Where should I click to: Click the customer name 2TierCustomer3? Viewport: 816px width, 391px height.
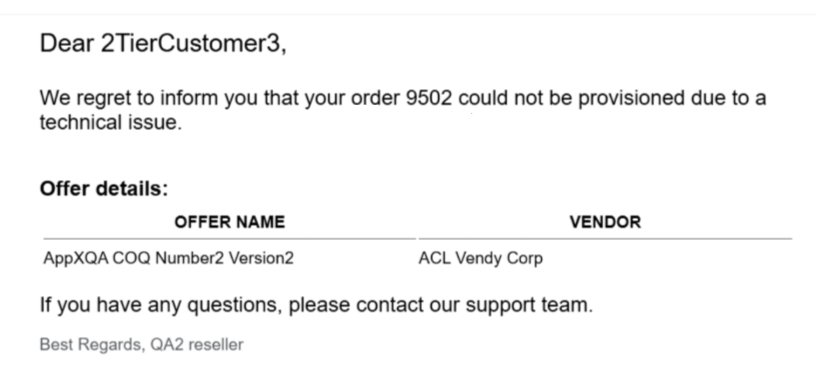click(x=193, y=44)
